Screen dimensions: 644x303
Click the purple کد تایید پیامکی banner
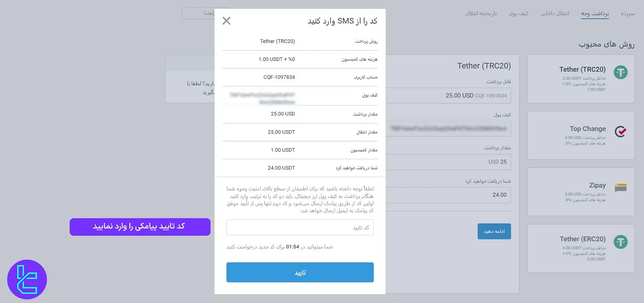pos(140,227)
